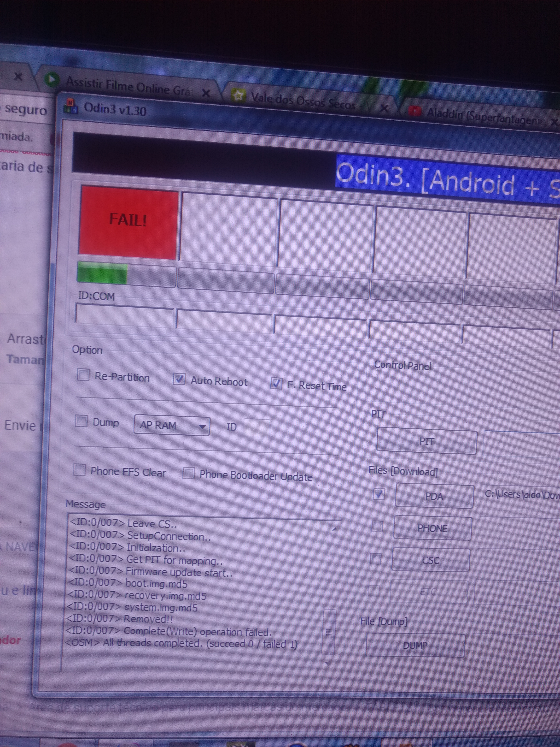560x747 pixels.
Task: Click the PHONE file button
Action: 432,528
